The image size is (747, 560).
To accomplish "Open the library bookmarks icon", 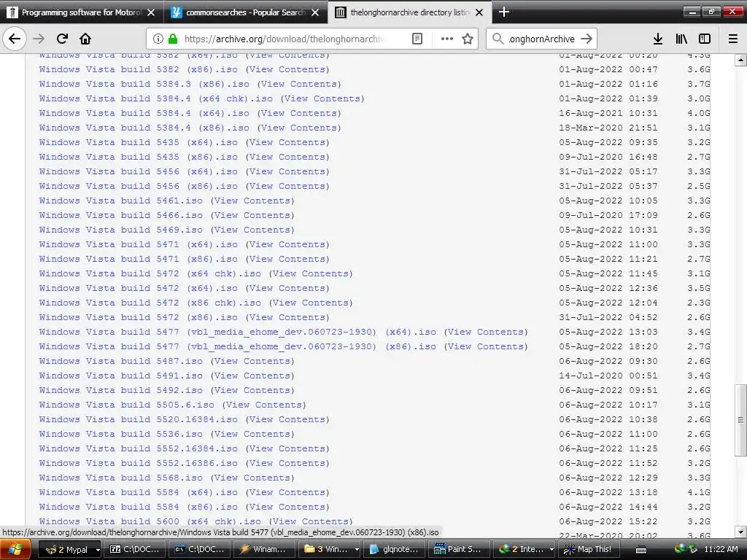I will [681, 39].
